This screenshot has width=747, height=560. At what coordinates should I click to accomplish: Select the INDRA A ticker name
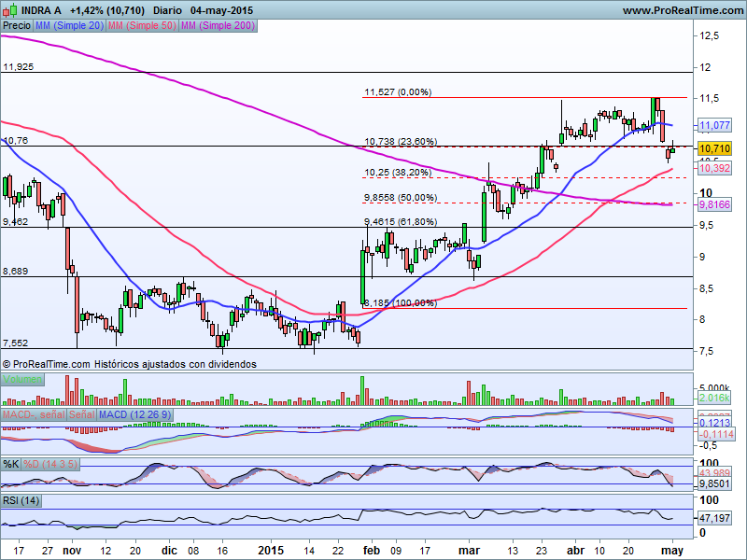41,10
